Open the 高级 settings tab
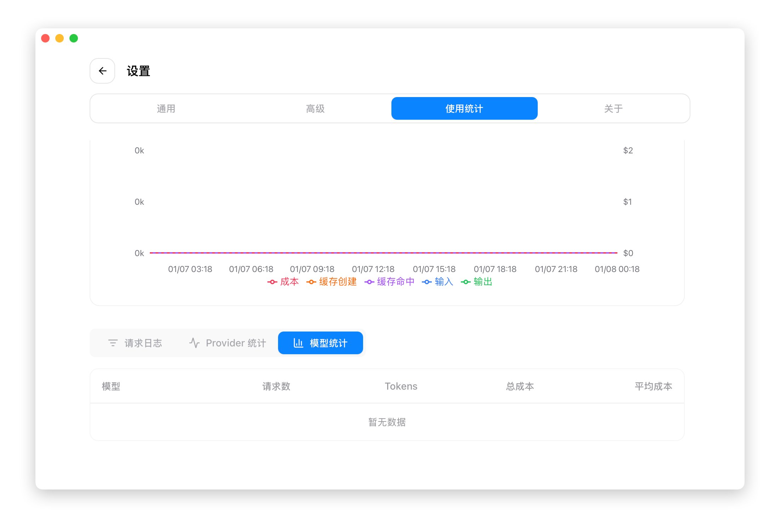This screenshot has width=780, height=532. point(315,109)
